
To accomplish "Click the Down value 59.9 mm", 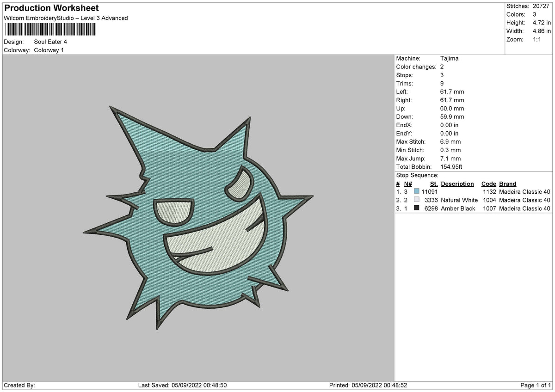I will [452, 116].
